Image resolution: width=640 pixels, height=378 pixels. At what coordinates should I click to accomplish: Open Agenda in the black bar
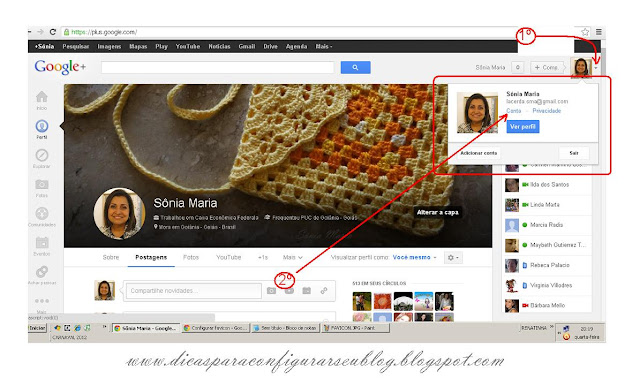pyautogui.click(x=296, y=47)
